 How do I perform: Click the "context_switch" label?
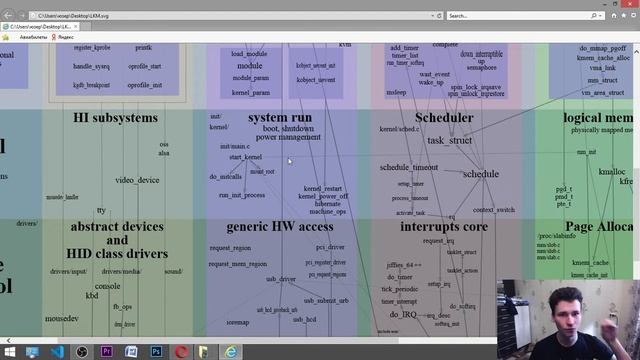pos(494,210)
